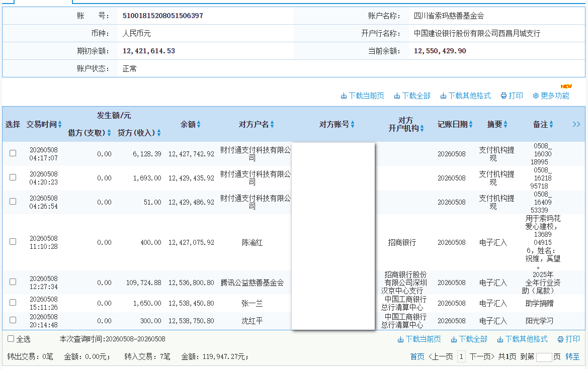Click bank name 招商银行 in 陈渝红 row

402,242
